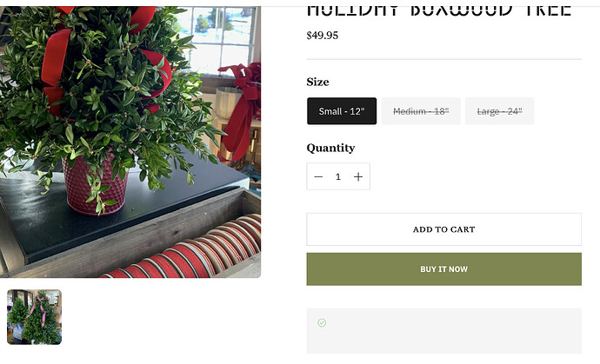Select the Small - 12" size option
Screen dimensions: 600x364
[342, 111]
